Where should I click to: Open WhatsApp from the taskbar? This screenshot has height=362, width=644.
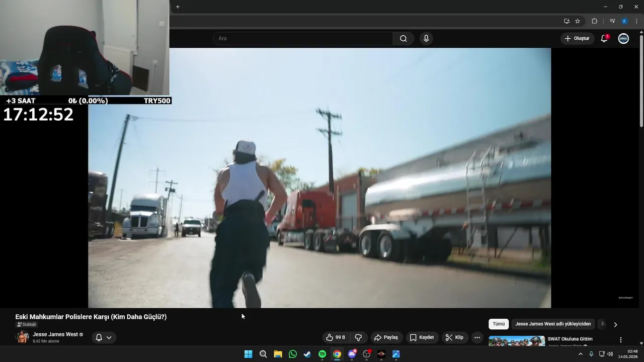[x=293, y=354]
